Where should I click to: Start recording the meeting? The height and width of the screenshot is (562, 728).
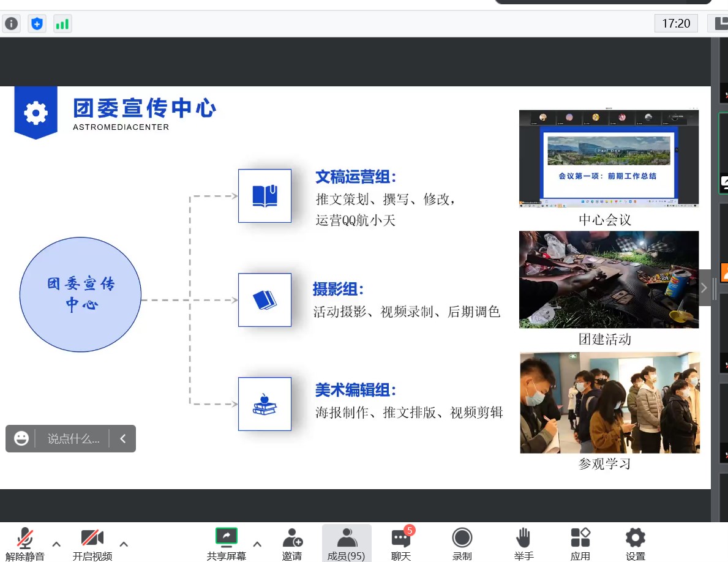(x=462, y=538)
